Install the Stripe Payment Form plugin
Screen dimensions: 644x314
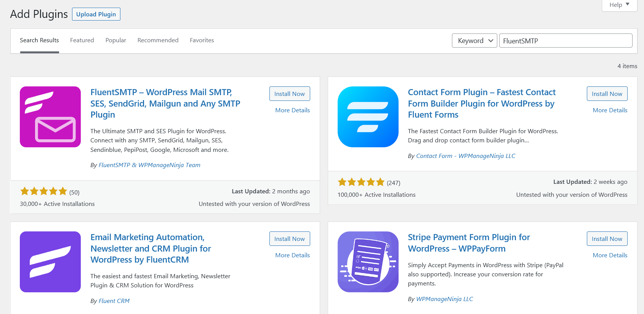click(x=607, y=239)
